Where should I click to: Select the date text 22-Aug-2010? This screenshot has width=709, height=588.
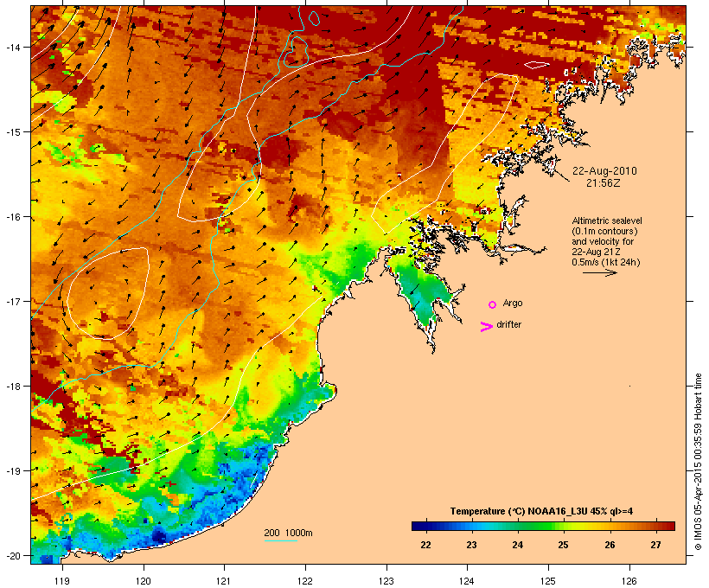pos(604,171)
